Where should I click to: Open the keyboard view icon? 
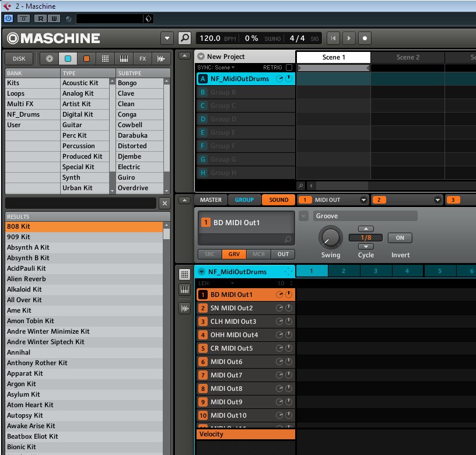(184, 289)
